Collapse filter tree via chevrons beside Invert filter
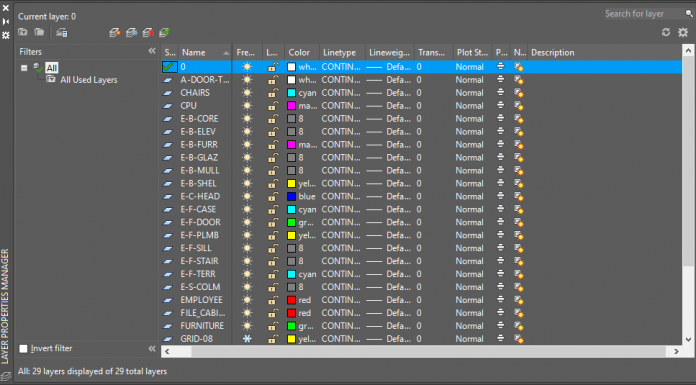696x385 pixels. click(152, 349)
